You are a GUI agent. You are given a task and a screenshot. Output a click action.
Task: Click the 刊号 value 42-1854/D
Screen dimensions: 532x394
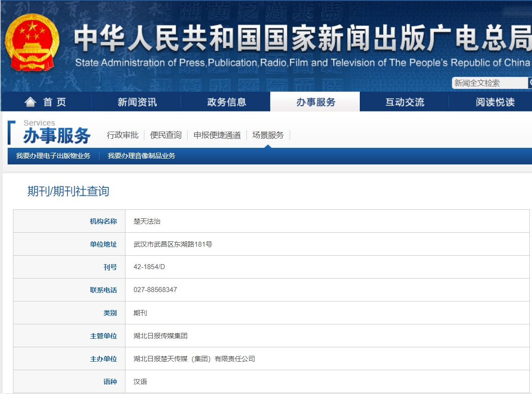(149, 267)
